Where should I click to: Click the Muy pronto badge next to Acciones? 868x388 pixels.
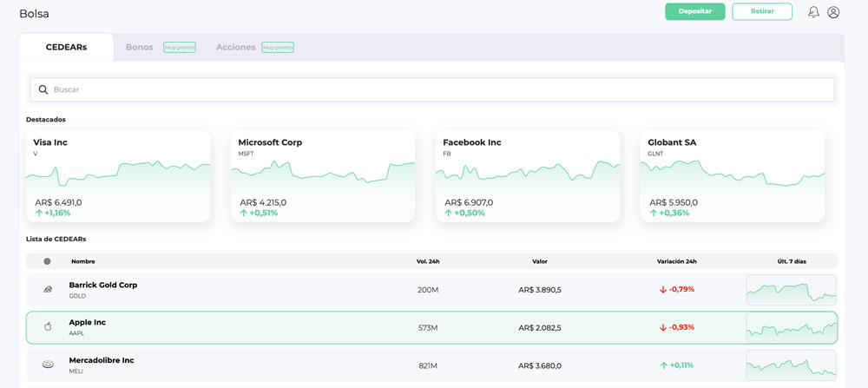click(x=278, y=48)
